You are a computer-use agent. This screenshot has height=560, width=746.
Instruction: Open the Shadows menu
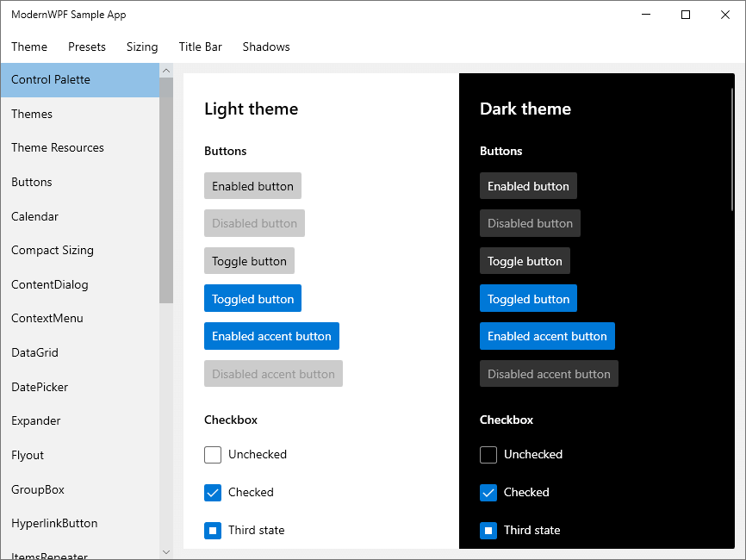(x=266, y=47)
